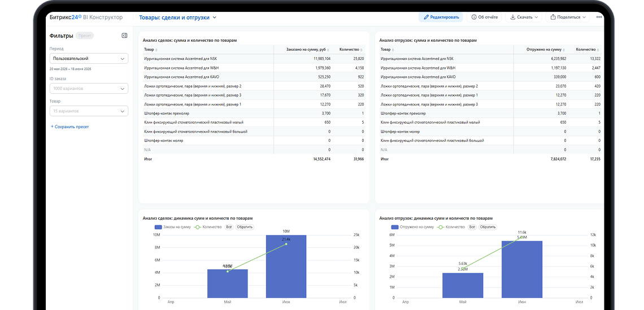The width and height of the screenshot is (644, 310).
Task: Open the three-dots more options menu
Action: 599,18
